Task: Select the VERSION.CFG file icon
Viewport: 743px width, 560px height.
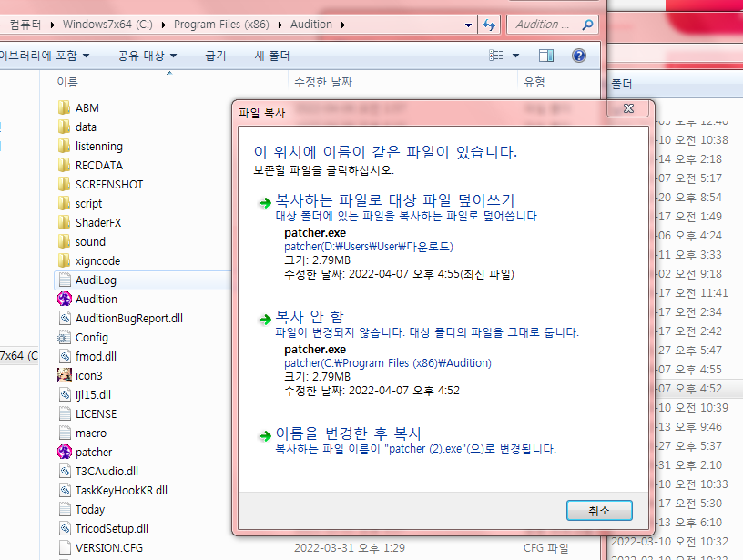Action: click(65, 547)
